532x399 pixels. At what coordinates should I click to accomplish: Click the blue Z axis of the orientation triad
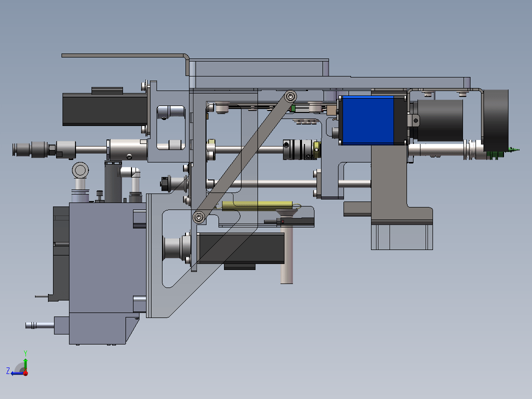click(x=16, y=373)
